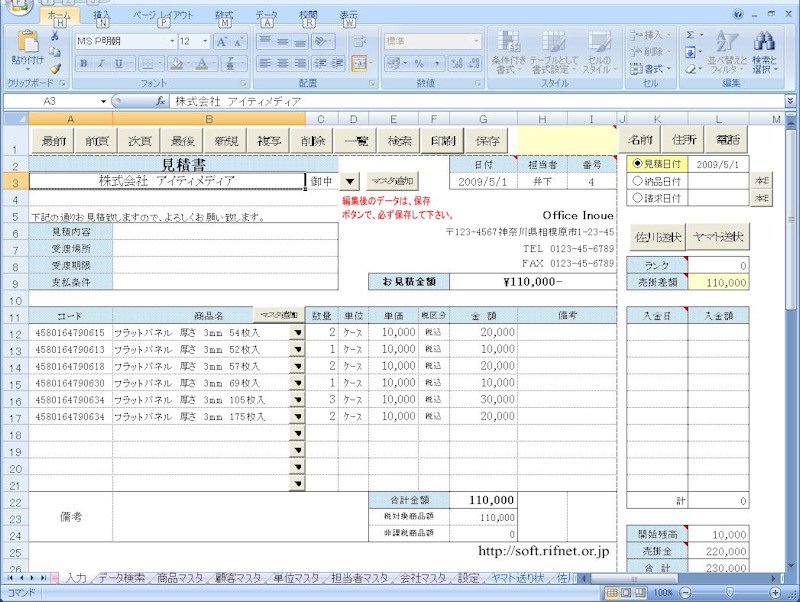Open the 御中 honorific dropdown arrow
The width and height of the screenshot is (800, 602).
[x=350, y=181]
